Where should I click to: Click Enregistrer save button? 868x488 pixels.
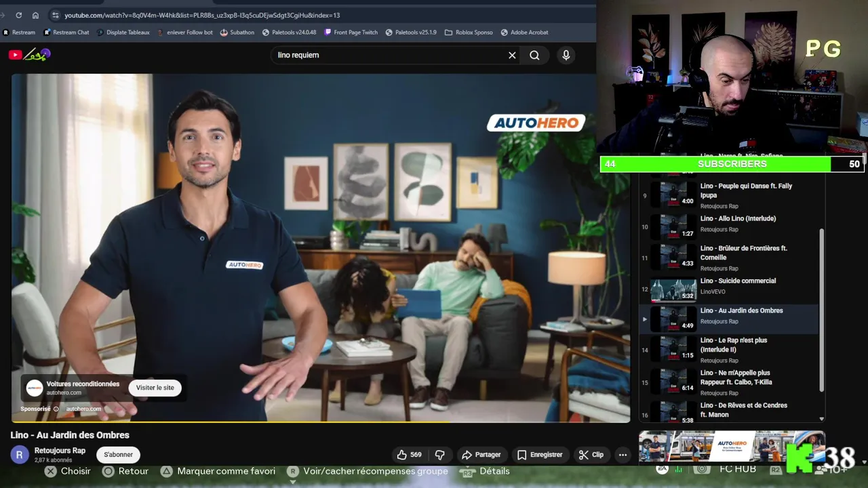point(540,455)
